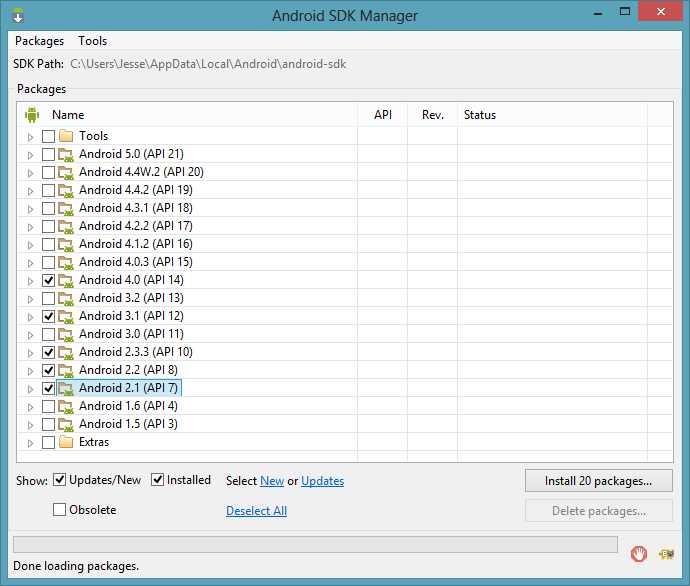Click Install 20 packages button
This screenshot has width=690, height=586.
(598, 481)
